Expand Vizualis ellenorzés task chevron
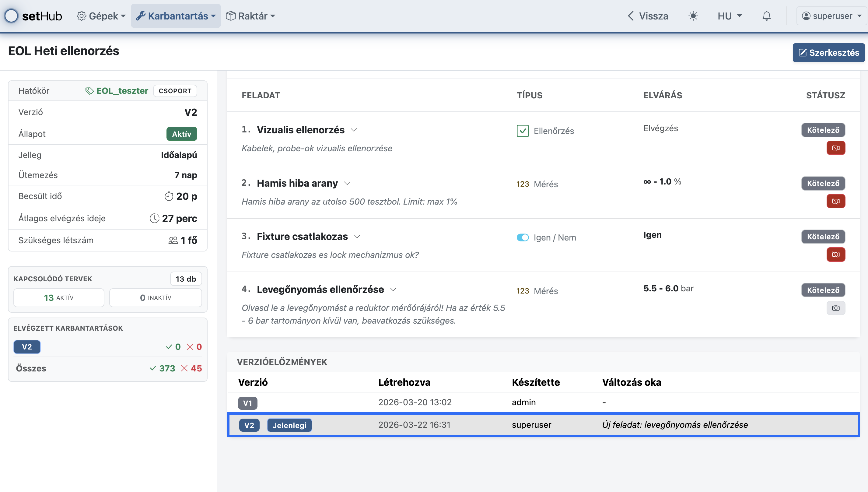 354,130
